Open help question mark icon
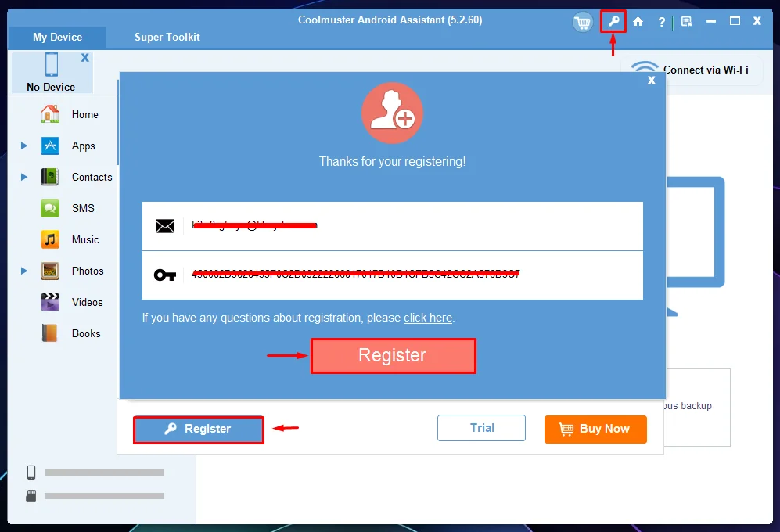The image size is (780, 532). pyautogui.click(x=661, y=22)
